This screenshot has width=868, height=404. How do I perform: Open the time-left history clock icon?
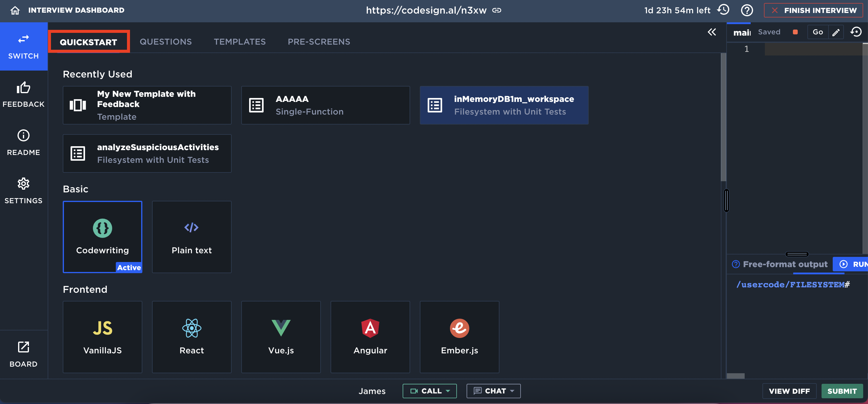(x=724, y=10)
